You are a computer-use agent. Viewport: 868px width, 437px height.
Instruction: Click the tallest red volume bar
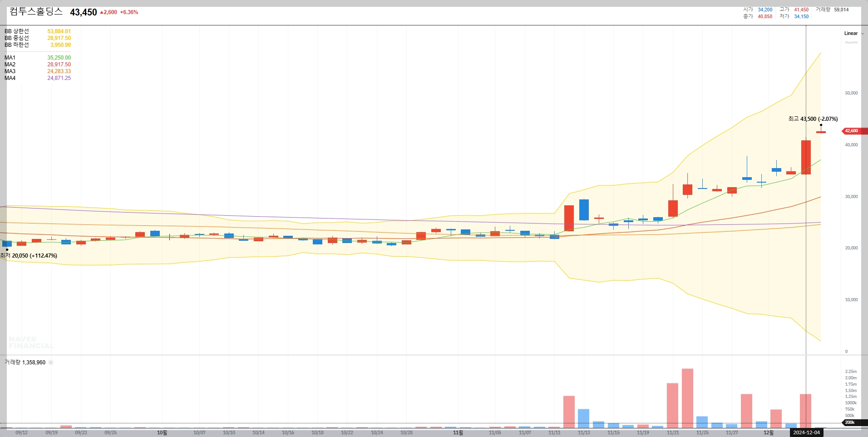(687, 398)
